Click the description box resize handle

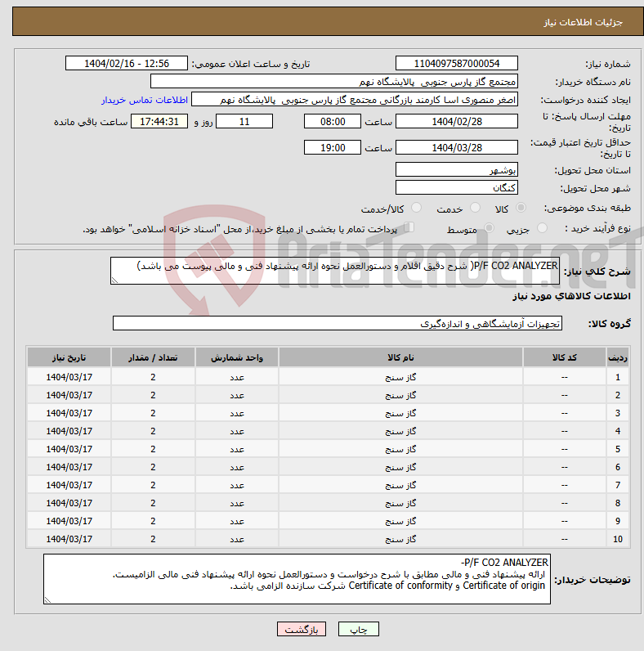click(115, 281)
